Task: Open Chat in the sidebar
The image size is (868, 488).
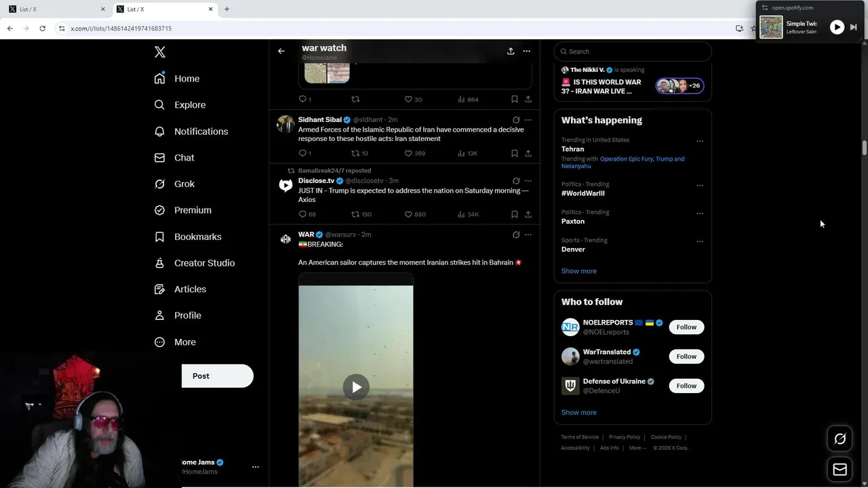Action: coord(174,157)
